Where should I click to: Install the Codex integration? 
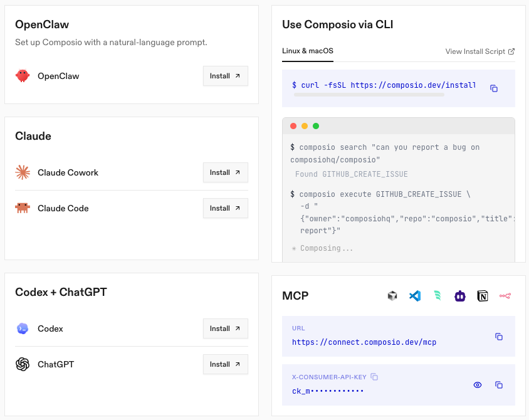[x=225, y=328]
